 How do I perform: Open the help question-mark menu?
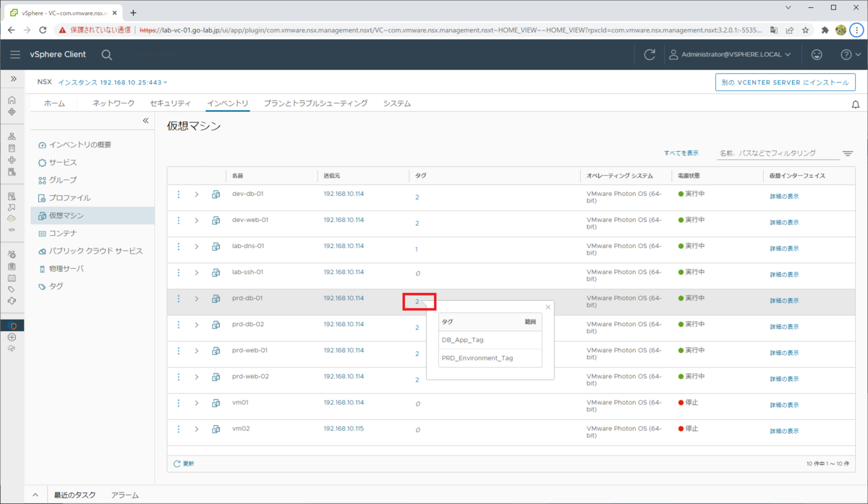[850, 54]
